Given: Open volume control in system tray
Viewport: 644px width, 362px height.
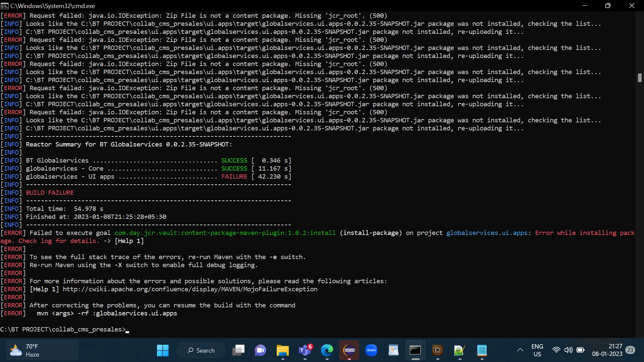Looking at the screenshot, I should (568, 350).
